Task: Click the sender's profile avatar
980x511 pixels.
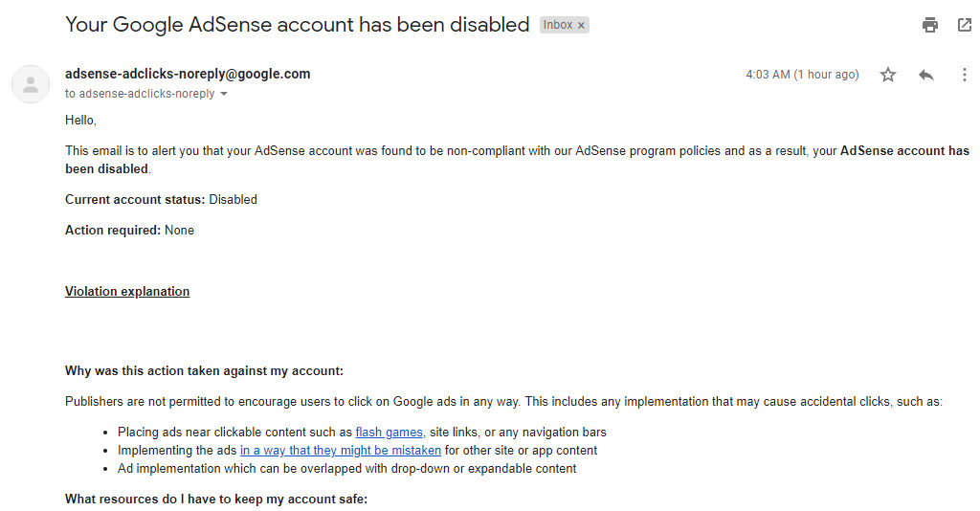Action: click(31, 84)
